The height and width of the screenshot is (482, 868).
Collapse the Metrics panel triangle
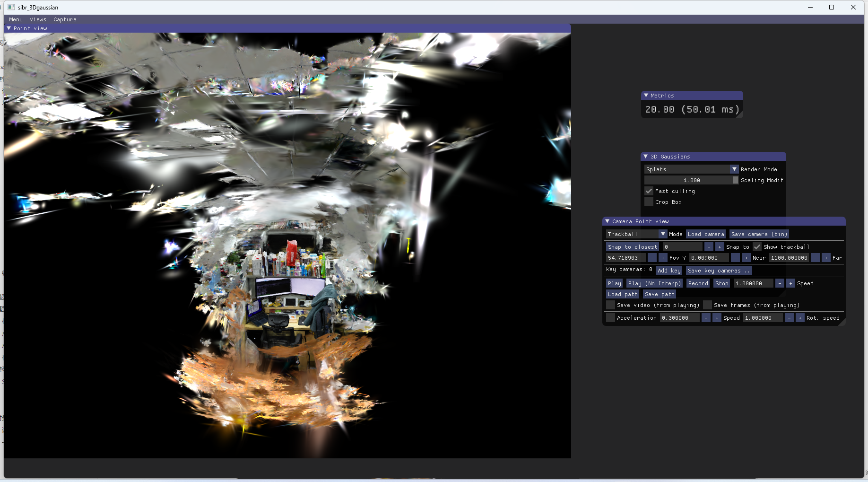pos(646,96)
